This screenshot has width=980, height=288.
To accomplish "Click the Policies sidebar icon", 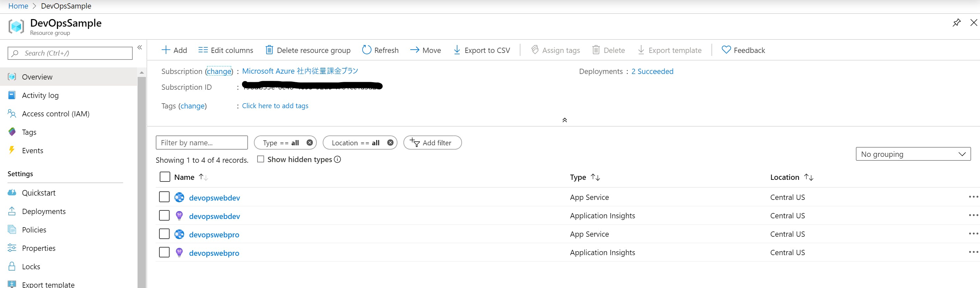I will pos(12,229).
